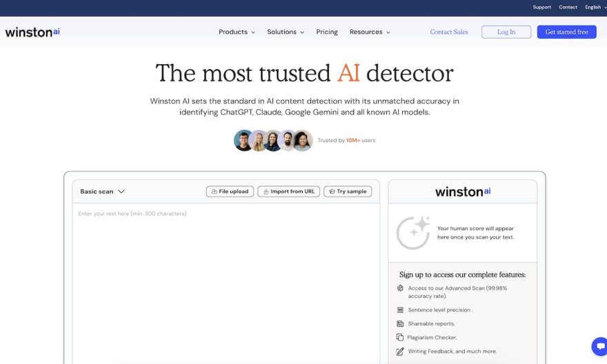Click inside the text entry area
The image size is (607, 364).
click(x=226, y=283)
